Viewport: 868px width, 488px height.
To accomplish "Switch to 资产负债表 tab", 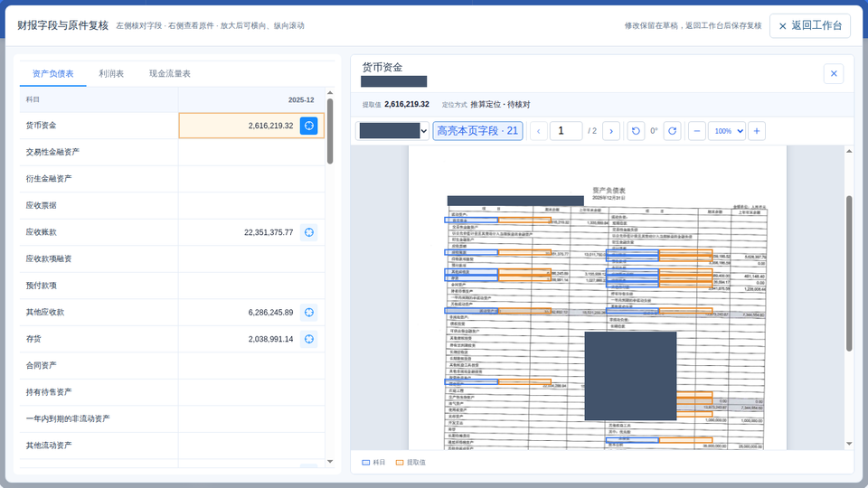I will click(52, 73).
